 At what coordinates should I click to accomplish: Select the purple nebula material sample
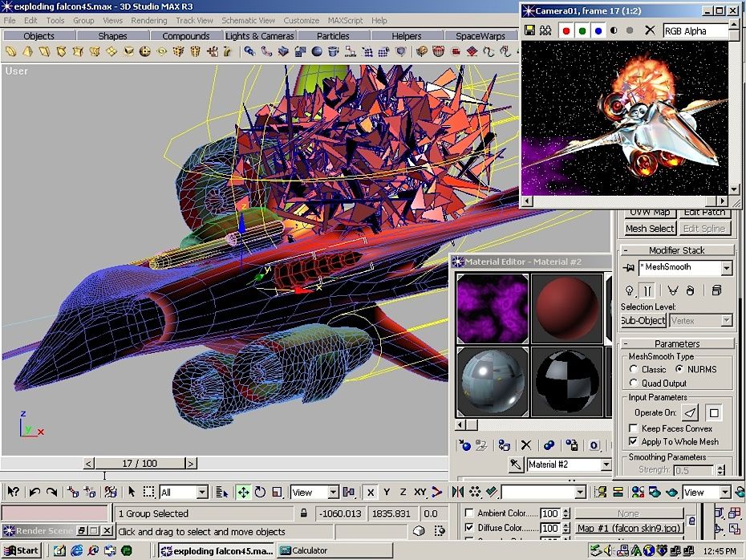point(492,308)
